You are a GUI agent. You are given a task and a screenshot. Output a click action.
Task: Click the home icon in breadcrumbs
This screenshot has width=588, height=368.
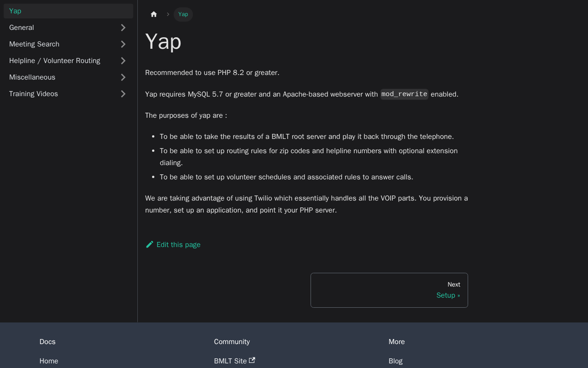pyautogui.click(x=154, y=14)
